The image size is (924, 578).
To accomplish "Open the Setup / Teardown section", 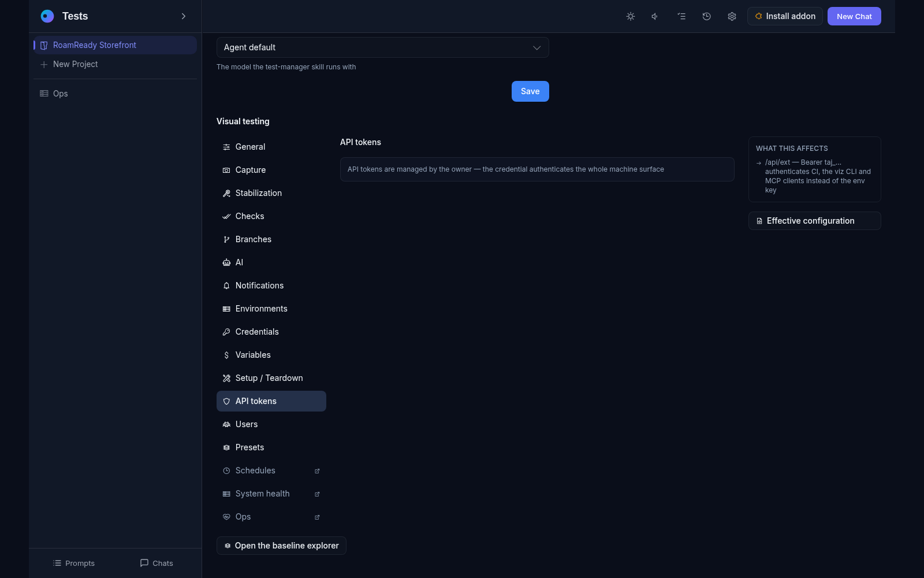I will coord(271,378).
